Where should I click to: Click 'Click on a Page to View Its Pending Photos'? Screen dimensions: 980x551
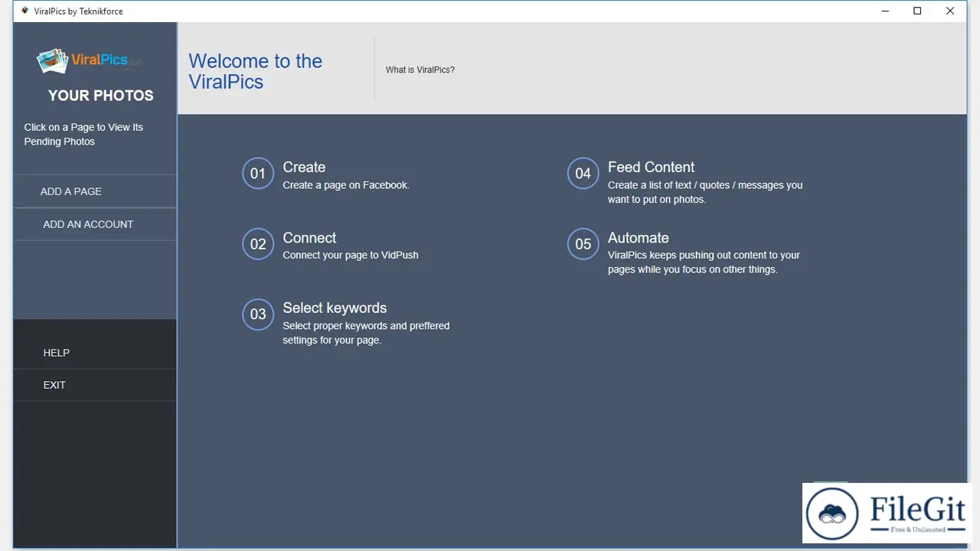coord(83,134)
